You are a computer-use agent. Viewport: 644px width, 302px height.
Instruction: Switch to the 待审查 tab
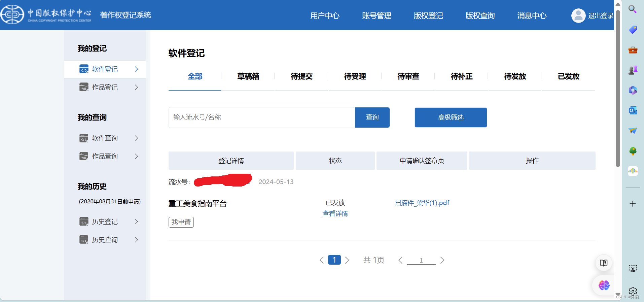[408, 76]
